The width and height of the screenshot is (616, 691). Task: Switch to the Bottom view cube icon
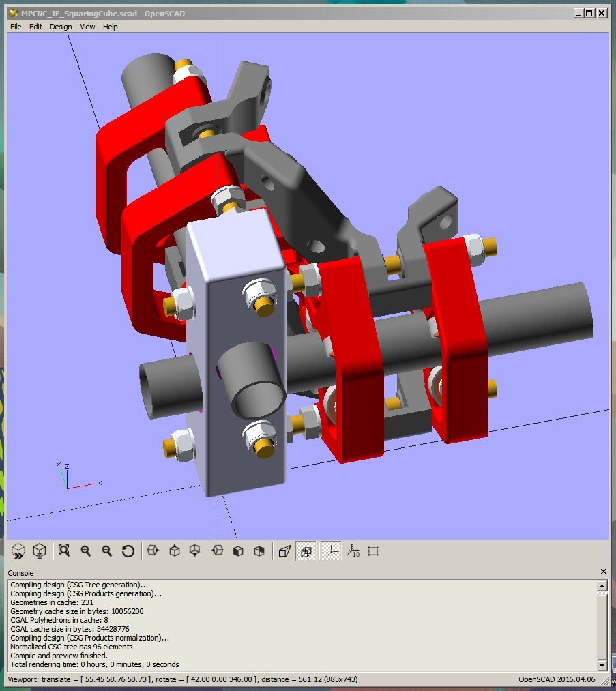(194, 551)
